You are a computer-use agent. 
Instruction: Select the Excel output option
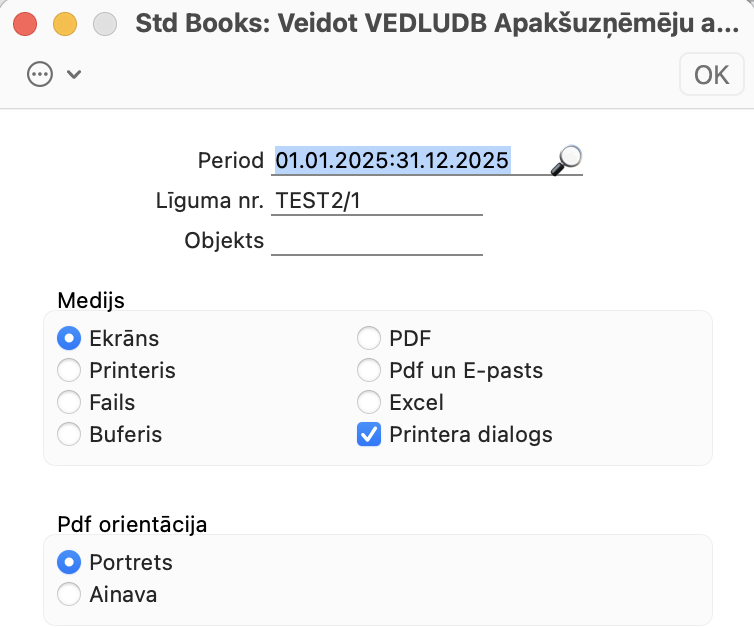pos(369,402)
